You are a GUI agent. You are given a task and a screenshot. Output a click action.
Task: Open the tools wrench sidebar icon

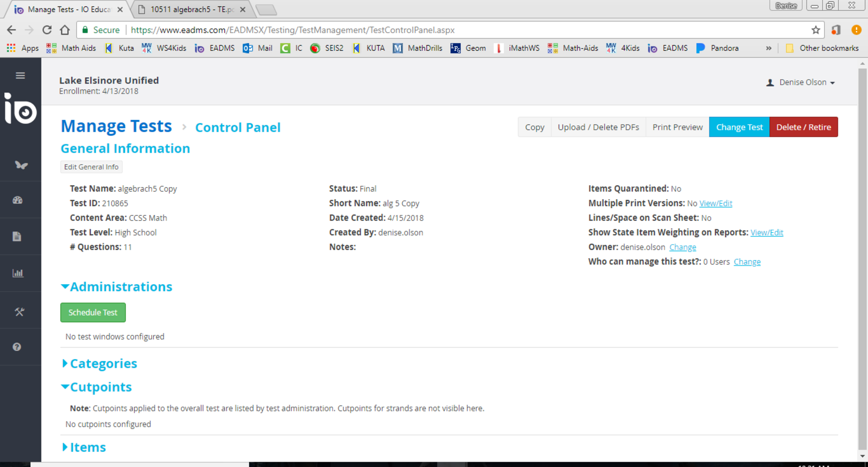click(x=19, y=312)
